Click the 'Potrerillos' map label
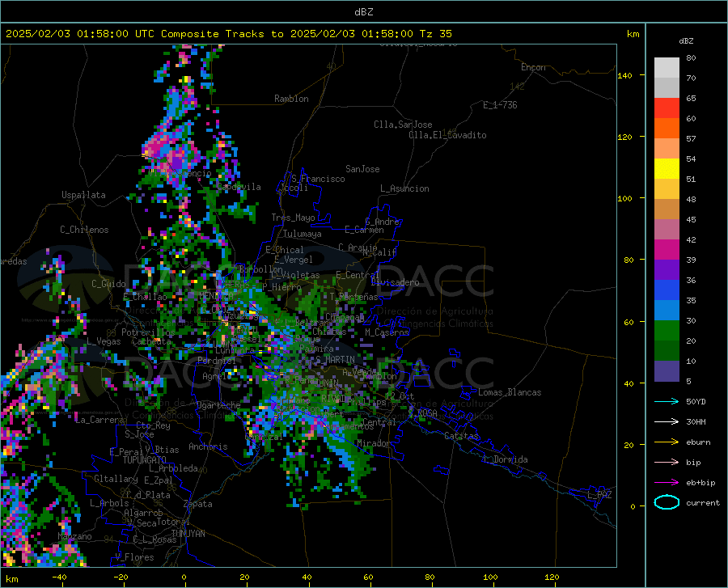The height and width of the screenshot is (588, 728). pos(148,332)
